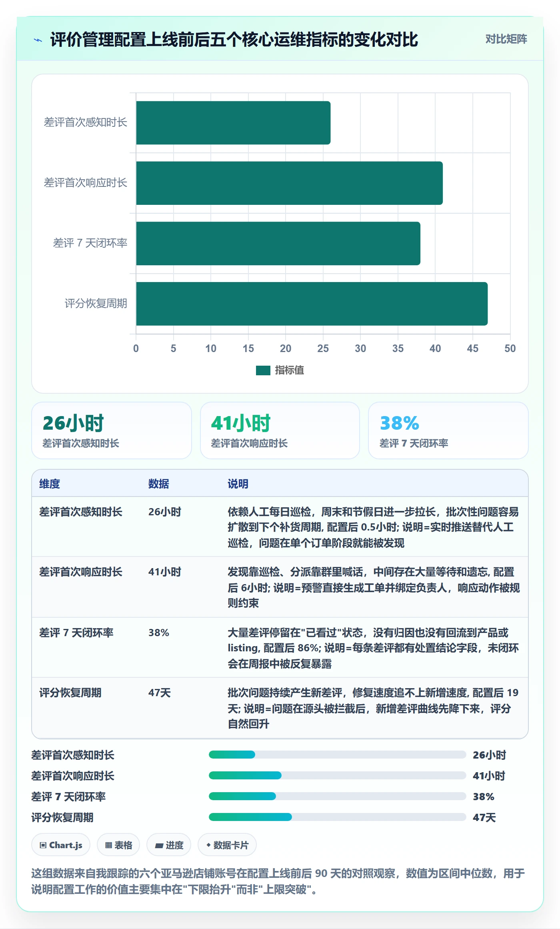
Task: Click the 差评首次感知时长 progress bar
Action: (338, 755)
